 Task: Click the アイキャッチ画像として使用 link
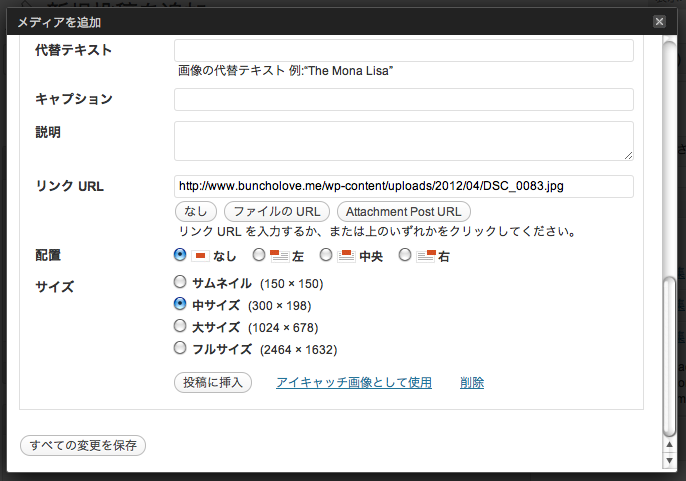pyautogui.click(x=354, y=383)
